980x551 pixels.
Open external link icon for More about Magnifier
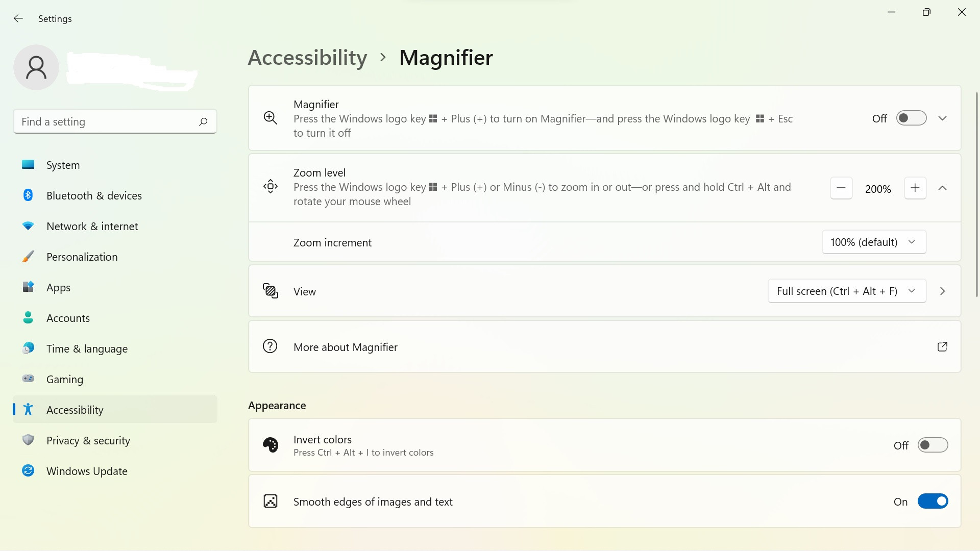[942, 347]
